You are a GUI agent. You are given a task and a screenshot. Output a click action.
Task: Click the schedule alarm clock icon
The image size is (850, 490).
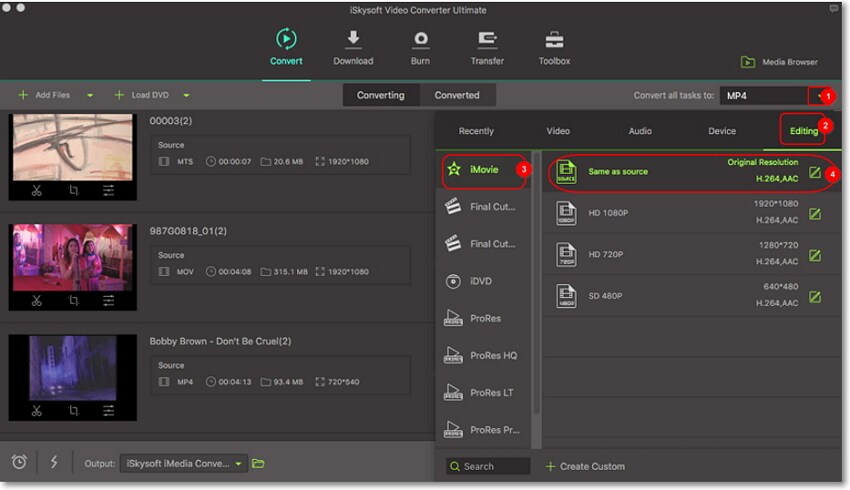(x=19, y=462)
